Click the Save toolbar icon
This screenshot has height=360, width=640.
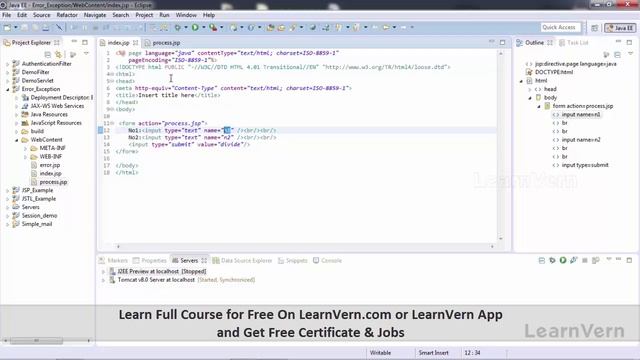coord(25,27)
